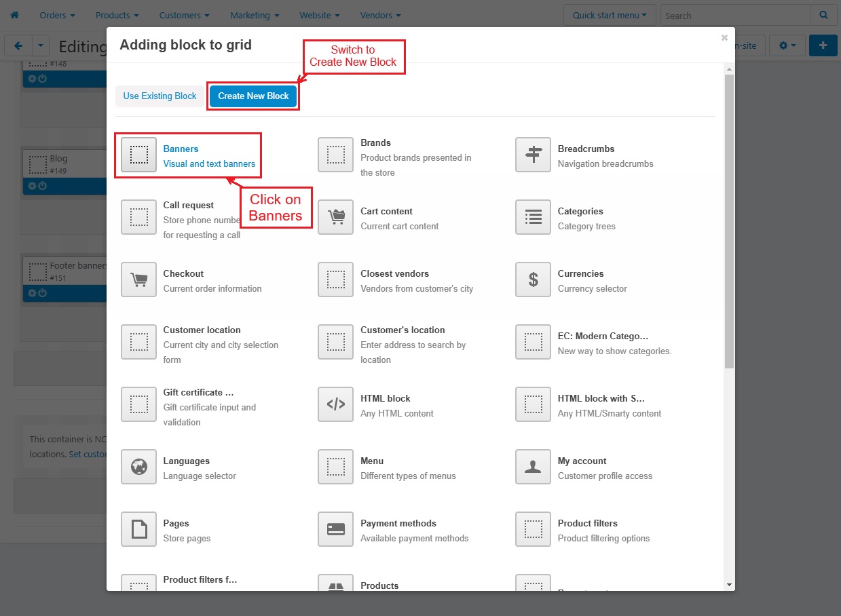This screenshot has width=841, height=616.
Task: Click the search magnifier button
Action: coord(823,15)
